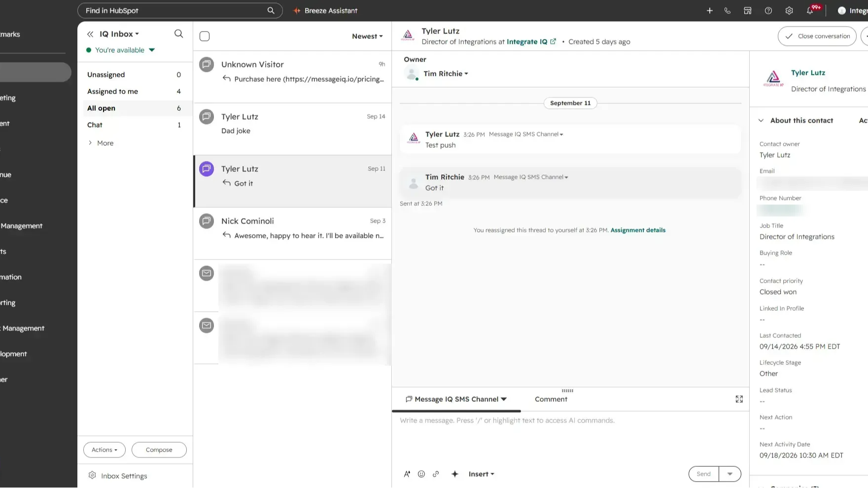Open Nick Cominoli conversation

click(x=292, y=233)
